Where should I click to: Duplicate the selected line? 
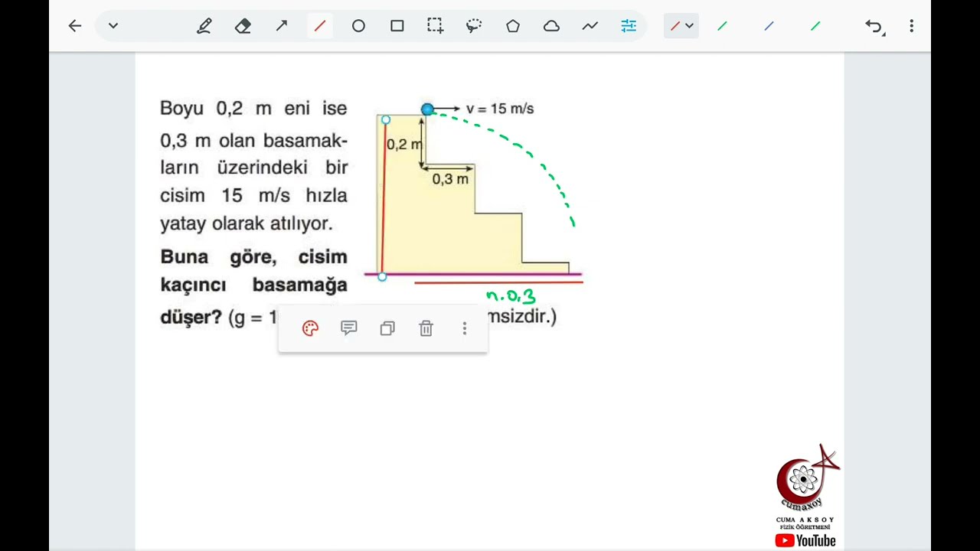click(387, 328)
